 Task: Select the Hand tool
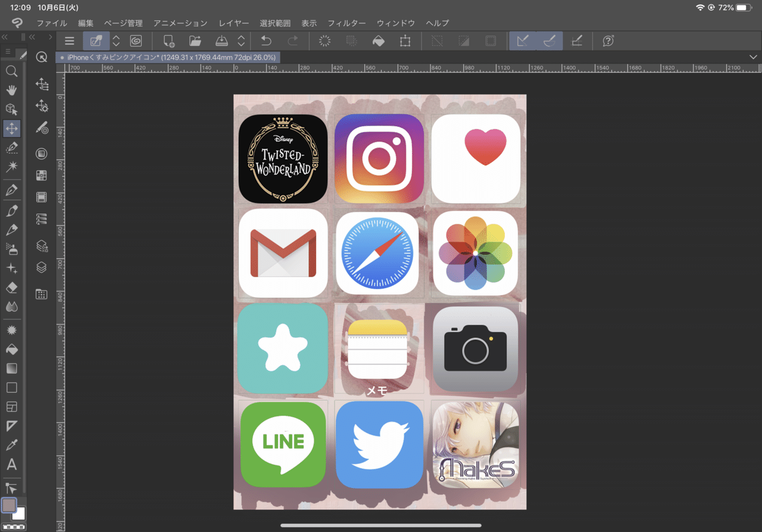(12, 90)
